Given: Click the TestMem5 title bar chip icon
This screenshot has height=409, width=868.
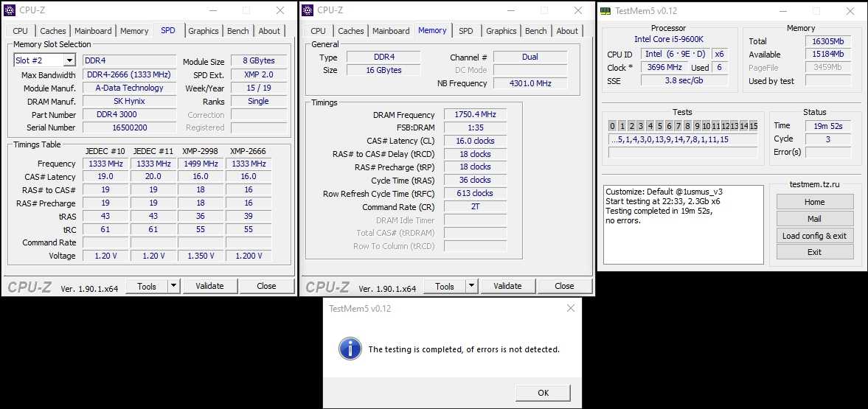Looking at the screenshot, I should 605,11.
